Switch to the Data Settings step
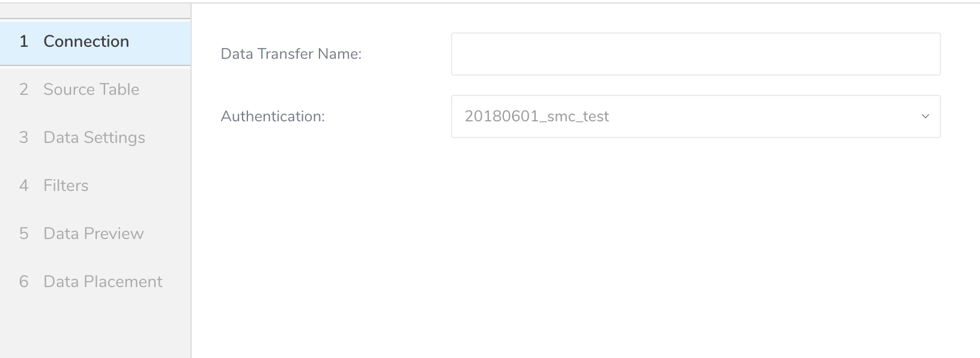The height and width of the screenshot is (358, 980). 94,138
